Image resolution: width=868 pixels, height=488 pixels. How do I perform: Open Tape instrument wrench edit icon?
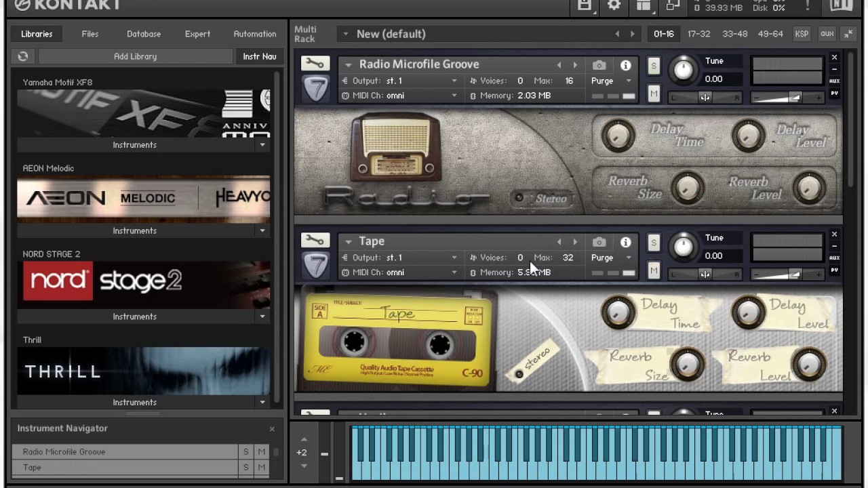[x=315, y=240]
